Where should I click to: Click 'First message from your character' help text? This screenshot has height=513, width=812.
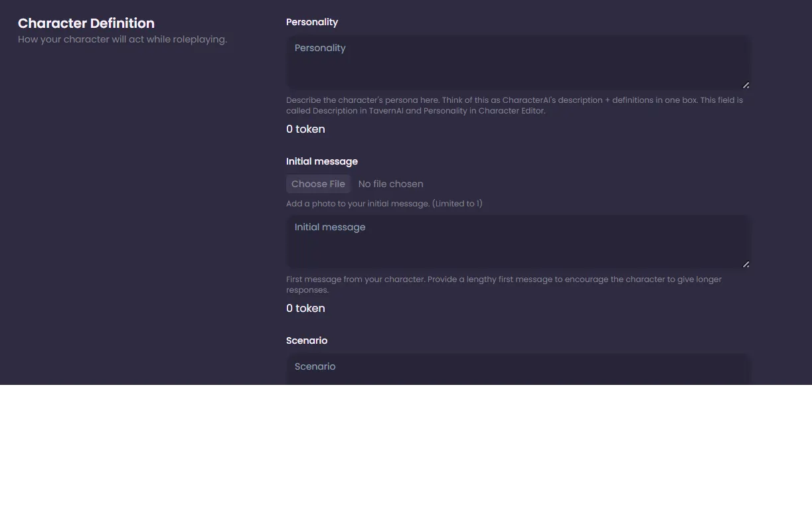point(355,279)
